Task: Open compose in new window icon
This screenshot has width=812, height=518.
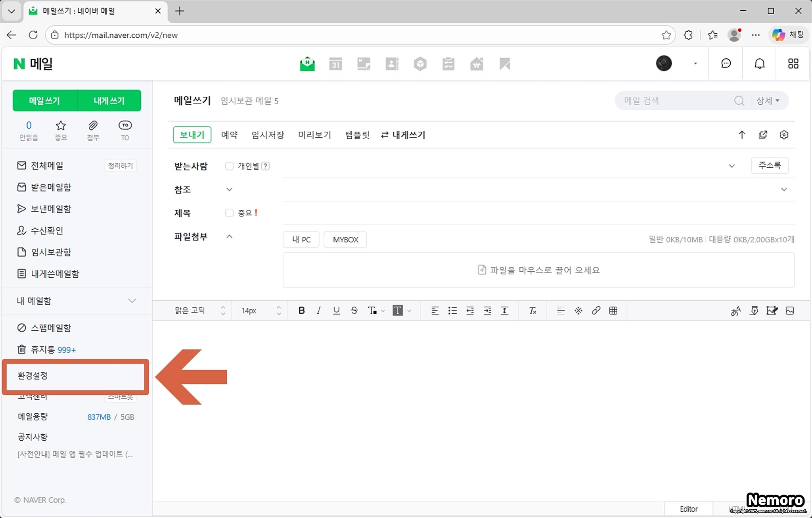Action: [763, 135]
